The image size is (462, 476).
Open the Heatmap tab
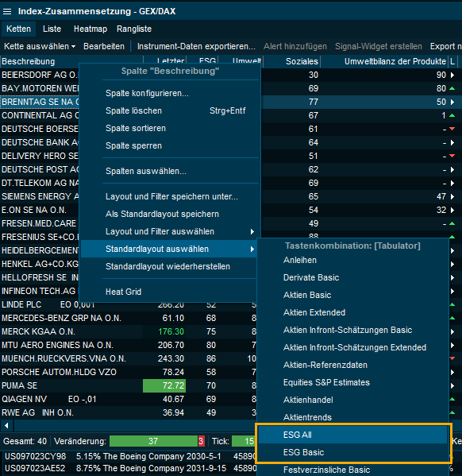[x=90, y=29]
